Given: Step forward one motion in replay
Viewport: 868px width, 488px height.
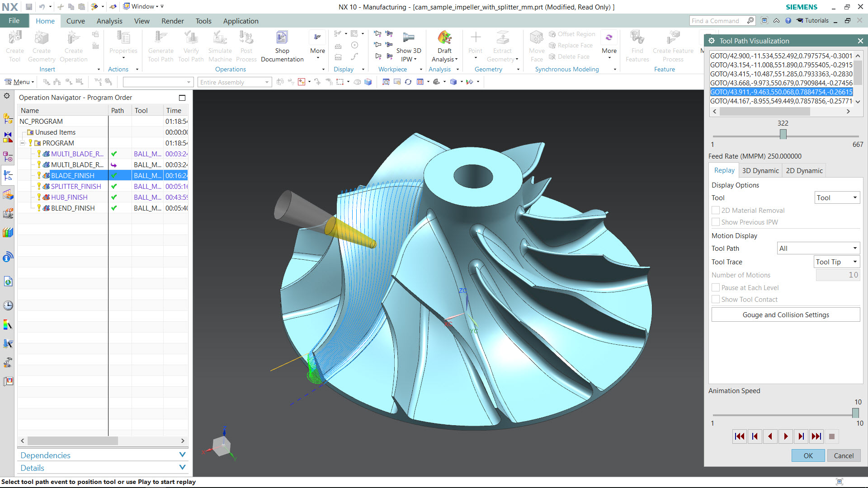Looking at the screenshot, I should (801, 436).
